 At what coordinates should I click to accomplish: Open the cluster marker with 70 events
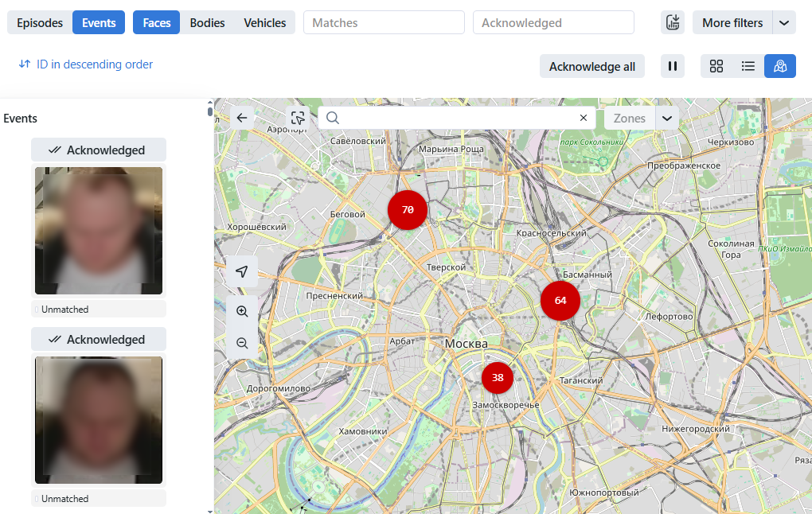tap(408, 210)
